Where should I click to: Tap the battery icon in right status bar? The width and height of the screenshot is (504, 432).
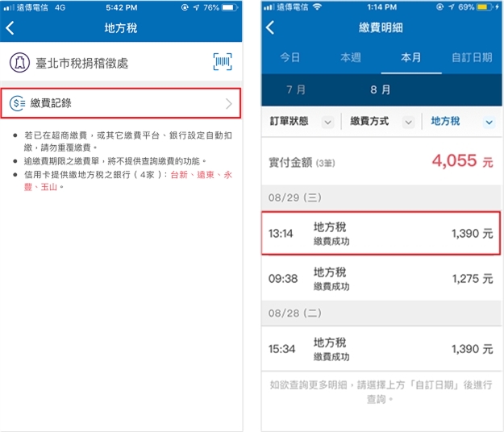coord(484,7)
